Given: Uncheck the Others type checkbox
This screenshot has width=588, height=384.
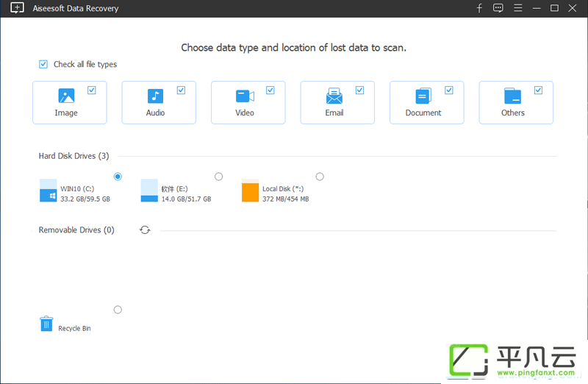Looking at the screenshot, I should click(538, 90).
